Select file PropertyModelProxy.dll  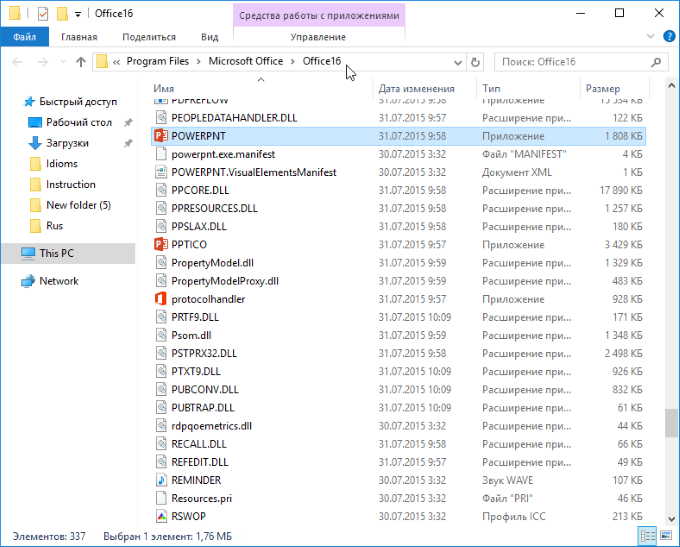(x=225, y=281)
